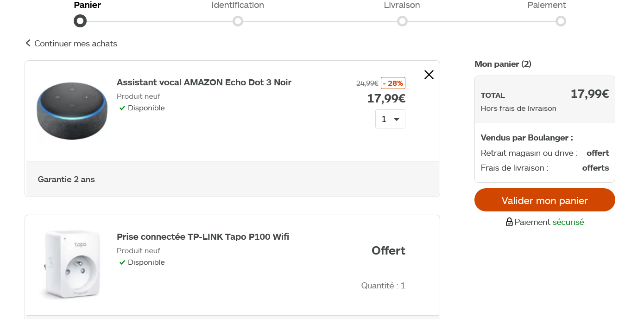Go to the Paiement step label
This screenshot has height=319, width=644.
tap(547, 5)
